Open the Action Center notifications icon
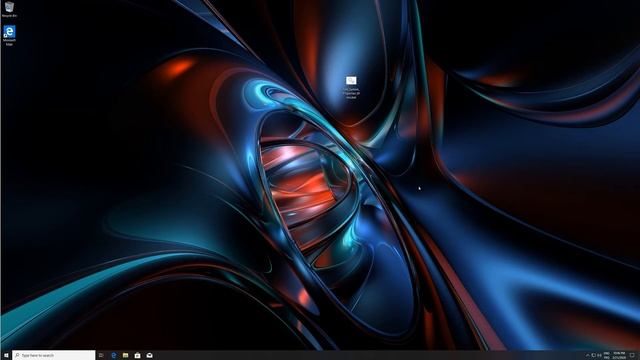This screenshot has height=360, width=640. click(632, 355)
